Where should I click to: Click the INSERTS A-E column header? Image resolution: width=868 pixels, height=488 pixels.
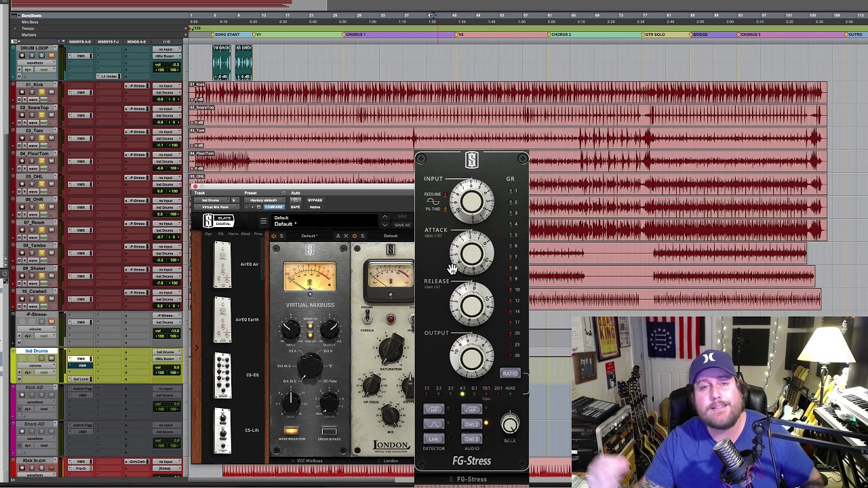coord(81,41)
